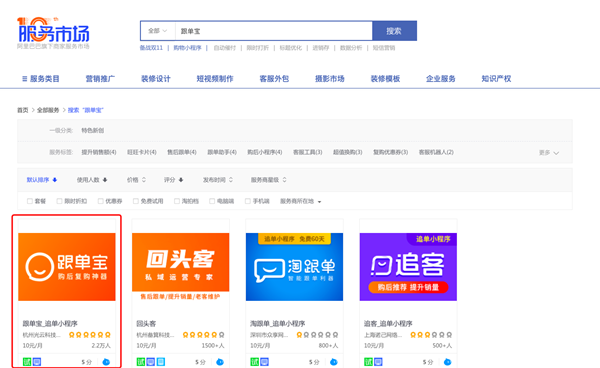Open the 全部 search category dropdown

tap(158, 31)
